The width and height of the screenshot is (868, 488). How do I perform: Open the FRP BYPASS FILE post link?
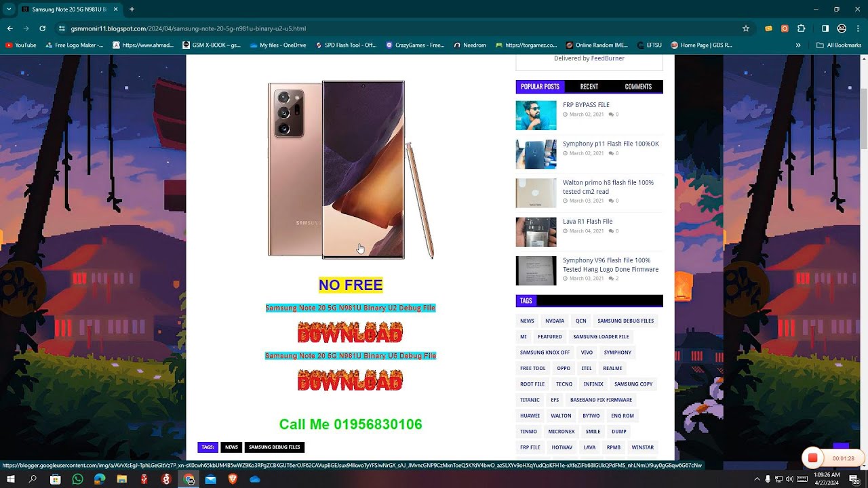(586, 105)
